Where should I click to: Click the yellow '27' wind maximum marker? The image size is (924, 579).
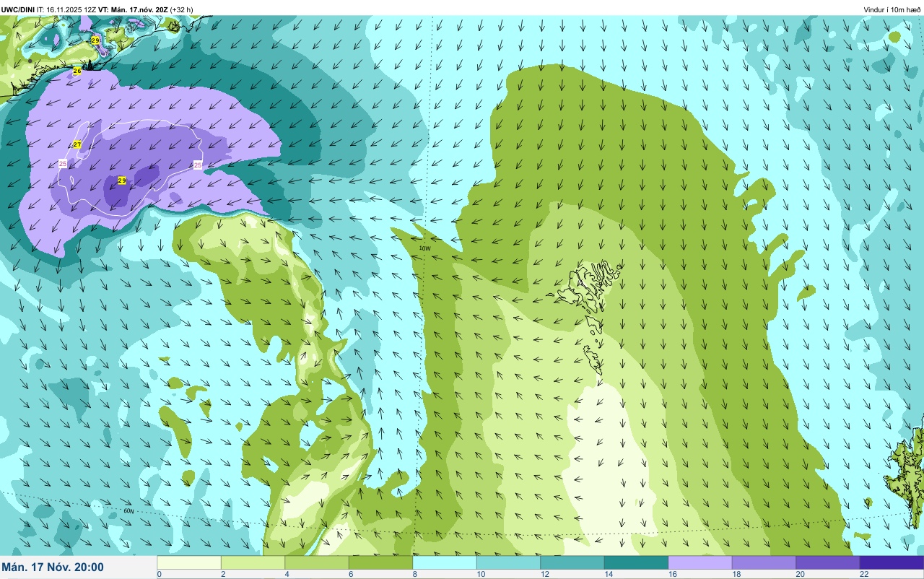[77, 144]
